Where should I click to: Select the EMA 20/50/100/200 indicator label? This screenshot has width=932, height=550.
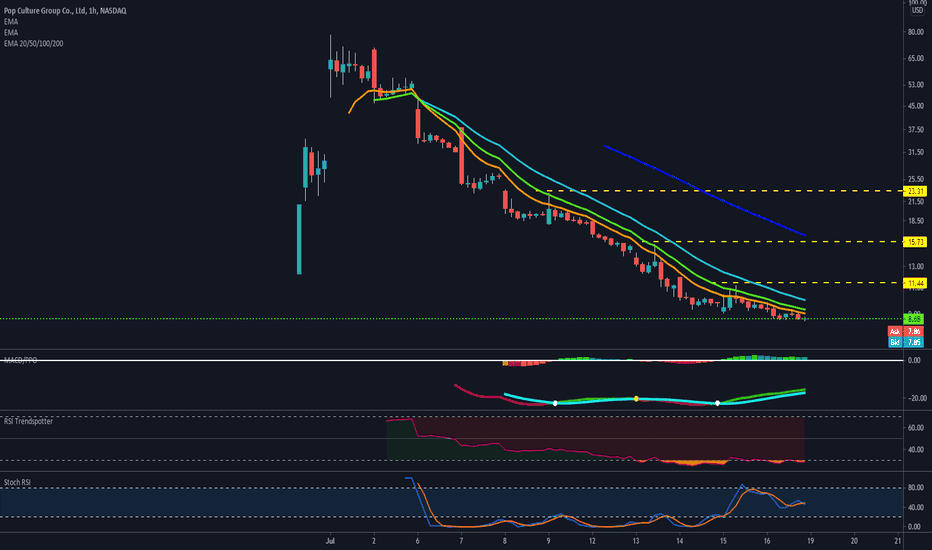click(x=33, y=43)
